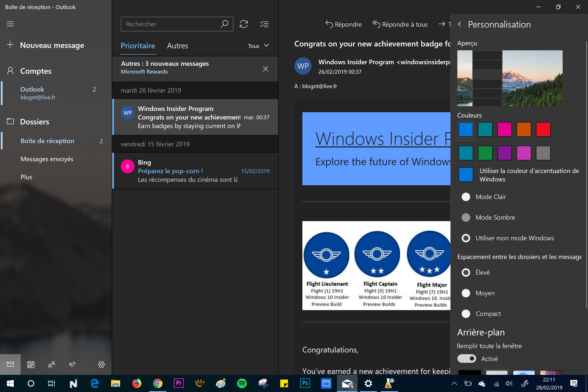Image resolution: width=588 pixels, height=392 pixels.
Task: Open Task View from the taskbar
Action: pos(52,383)
